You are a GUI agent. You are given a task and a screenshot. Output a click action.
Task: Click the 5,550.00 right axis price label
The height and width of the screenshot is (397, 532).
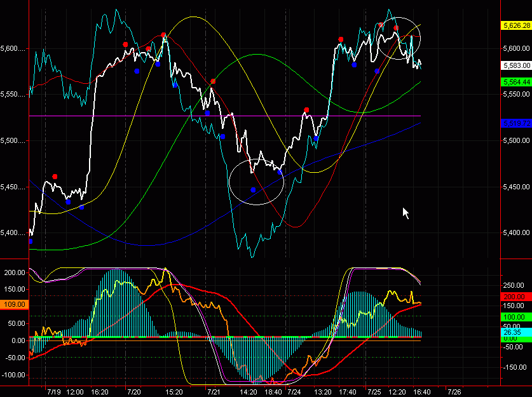point(516,94)
